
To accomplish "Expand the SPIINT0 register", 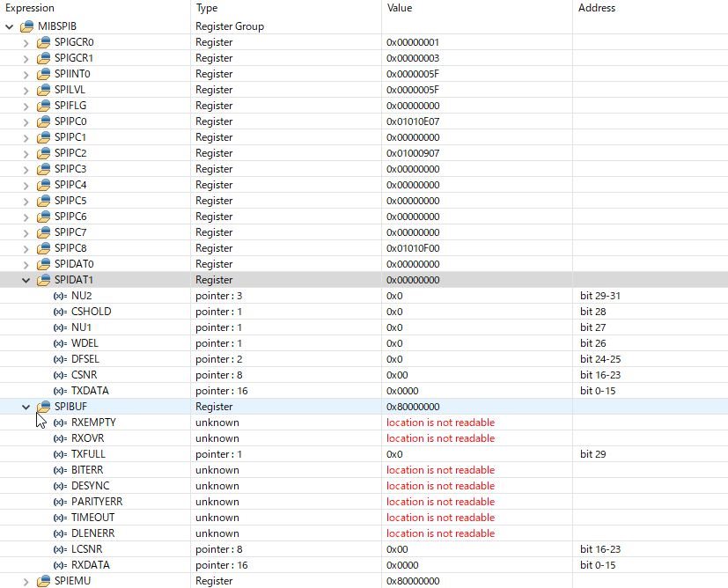I will point(26,74).
